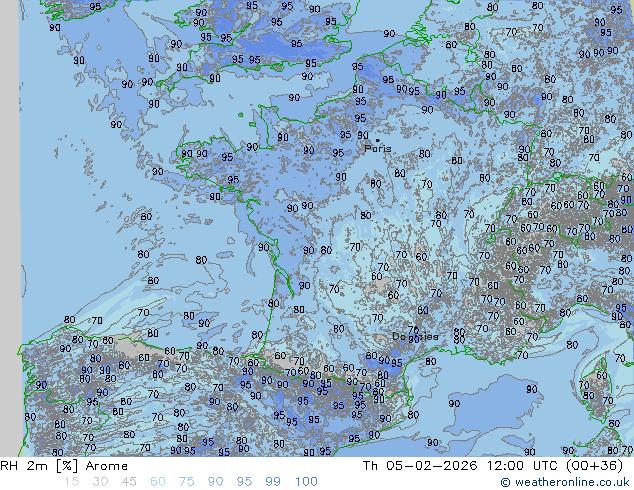Viewport: 634px width, 490px height.
Task: Pick the 100 value in the legend
Action: (306, 482)
